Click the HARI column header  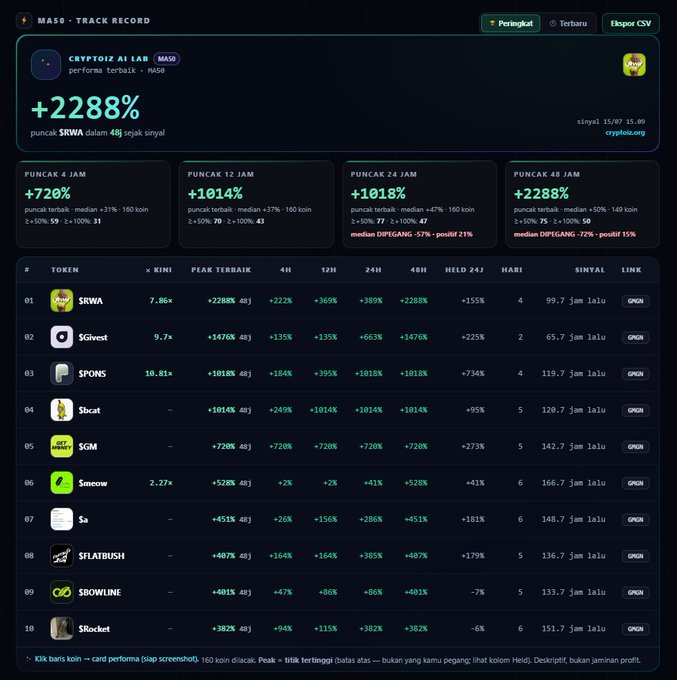pyautogui.click(x=512, y=270)
